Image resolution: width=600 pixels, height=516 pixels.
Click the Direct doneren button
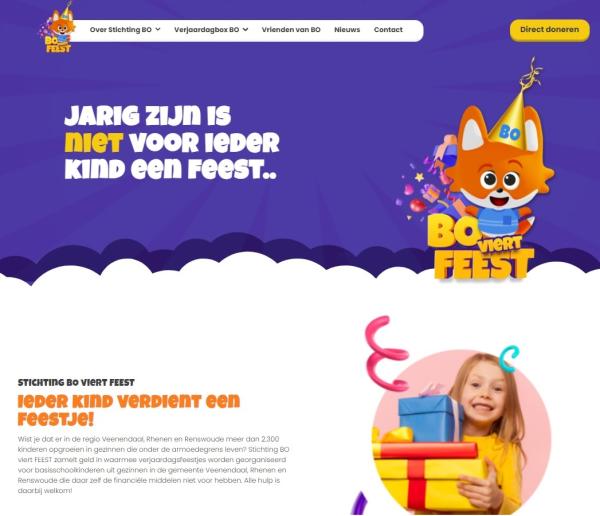pos(549,30)
